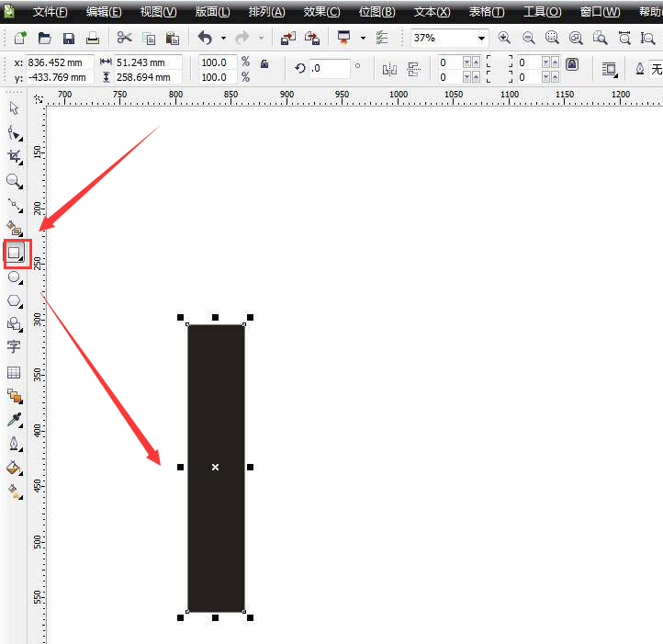Mirror the object horizontally
663x644 pixels.
coord(389,70)
